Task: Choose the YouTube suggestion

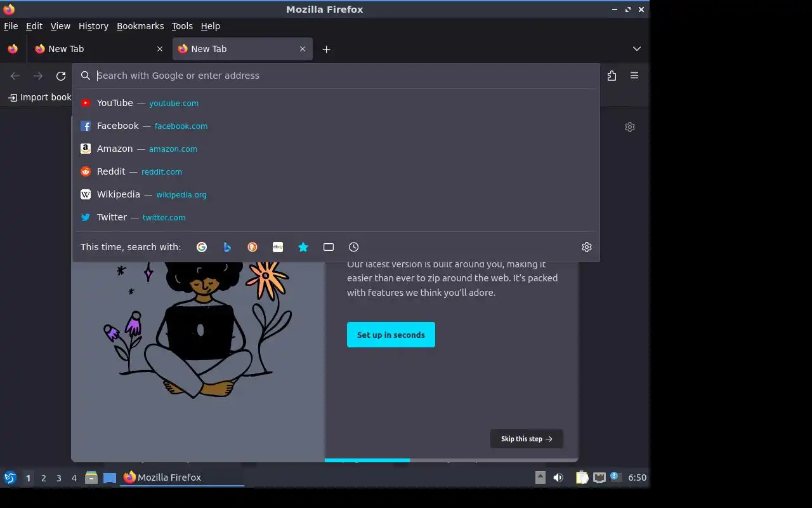Action: [x=336, y=103]
